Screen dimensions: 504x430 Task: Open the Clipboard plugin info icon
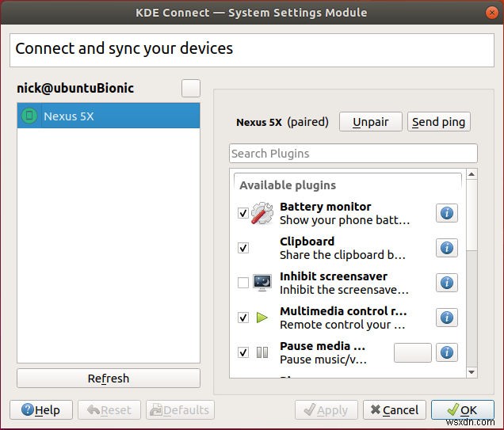447,248
